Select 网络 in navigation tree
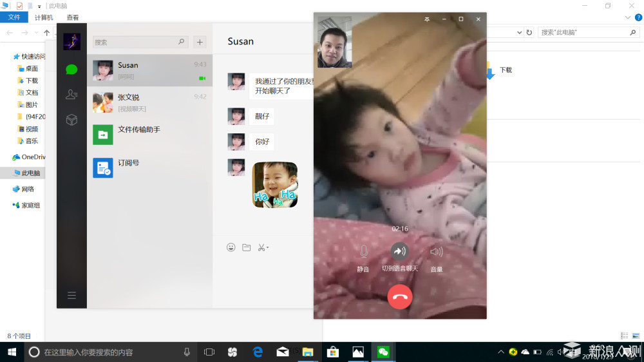This screenshot has height=362, width=644. pos(23,189)
